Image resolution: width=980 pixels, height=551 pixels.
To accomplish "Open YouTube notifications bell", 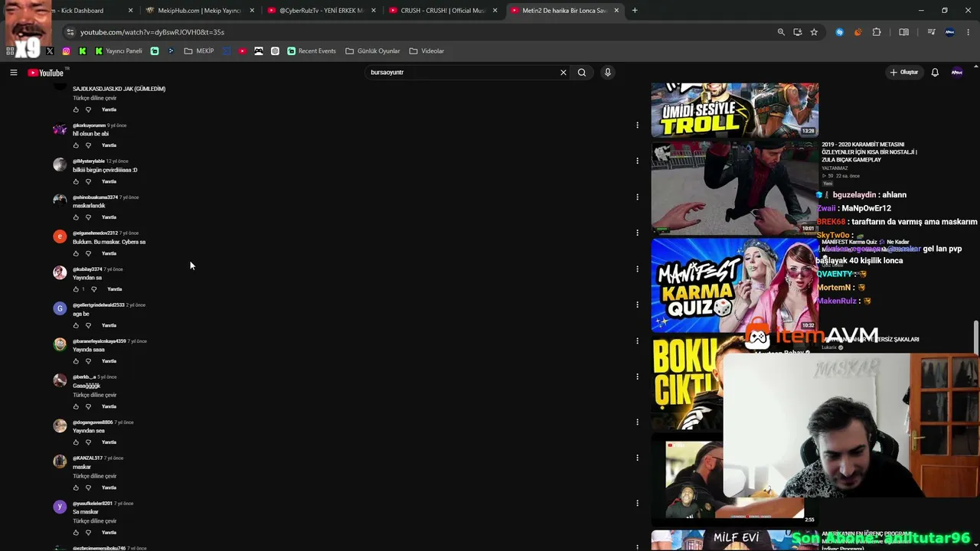I will point(935,73).
